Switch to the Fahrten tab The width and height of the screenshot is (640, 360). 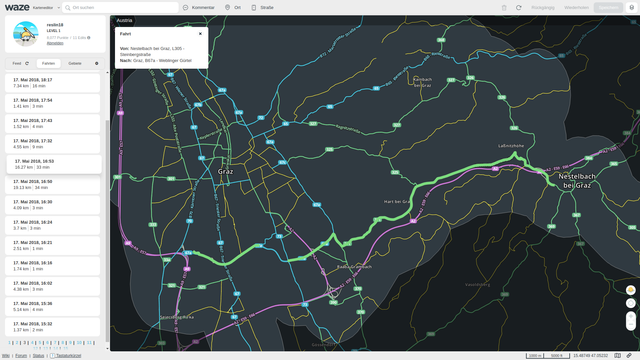[48, 63]
